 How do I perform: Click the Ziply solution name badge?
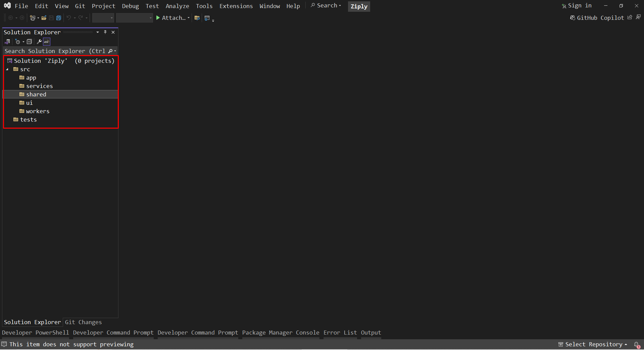click(359, 6)
